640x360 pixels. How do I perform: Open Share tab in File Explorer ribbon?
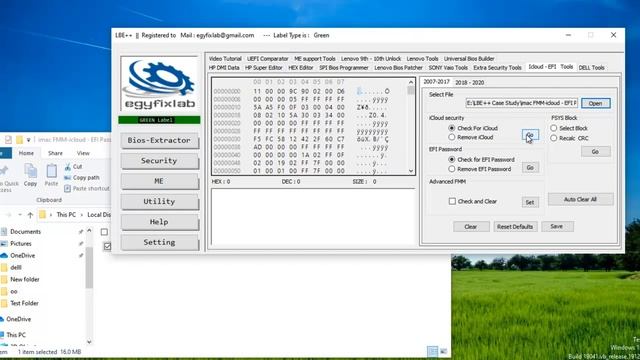(x=55, y=153)
